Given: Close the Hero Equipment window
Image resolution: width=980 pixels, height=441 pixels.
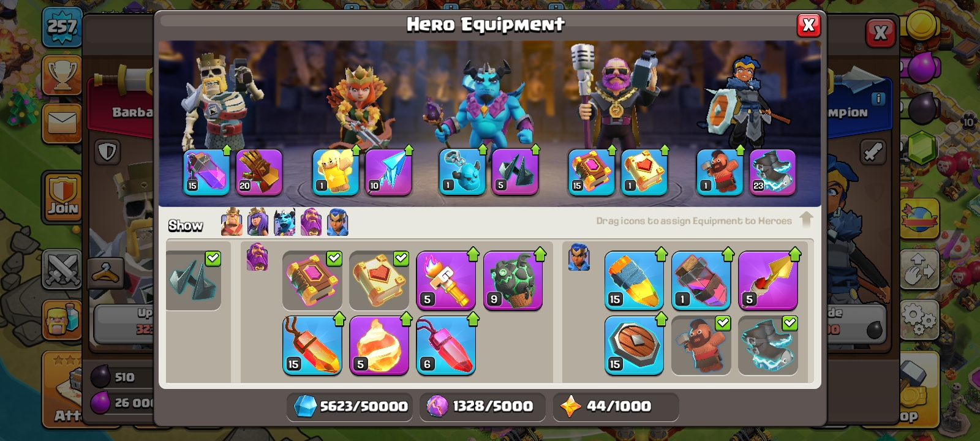Looking at the screenshot, I should [x=809, y=25].
